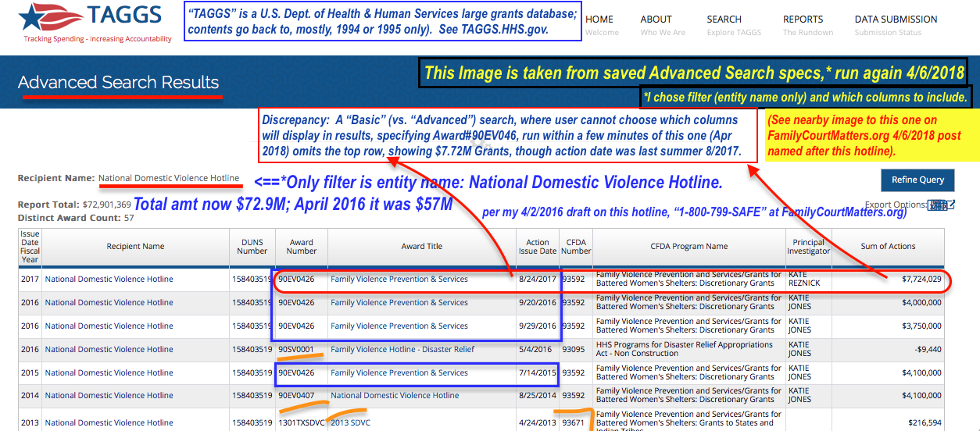Open the 2017 National Domestic Violence Hotline recipient link
Viewport: 980px width, 431px height.
[109, 280]
